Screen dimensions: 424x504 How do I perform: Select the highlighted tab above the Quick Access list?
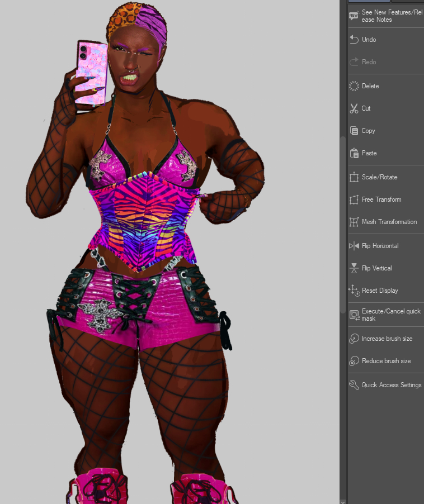pyautogui.click(x=369, y=2)
